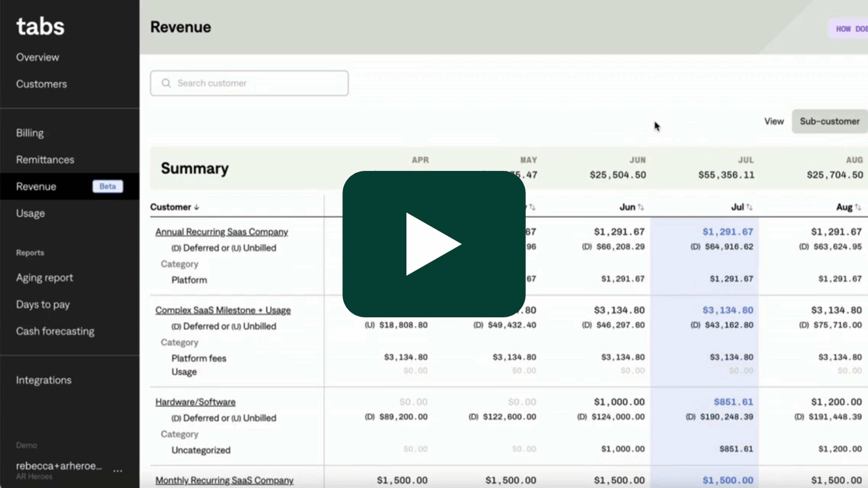Click Hardware/Software Jun value $1,000.00
The image size is (868, 488).
(x=619, y=402)
